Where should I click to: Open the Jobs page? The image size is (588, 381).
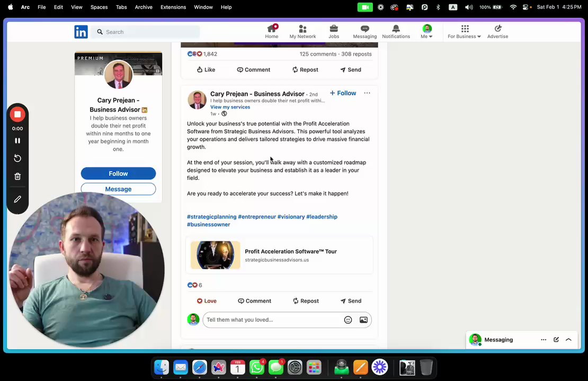(x=334, y=32)
